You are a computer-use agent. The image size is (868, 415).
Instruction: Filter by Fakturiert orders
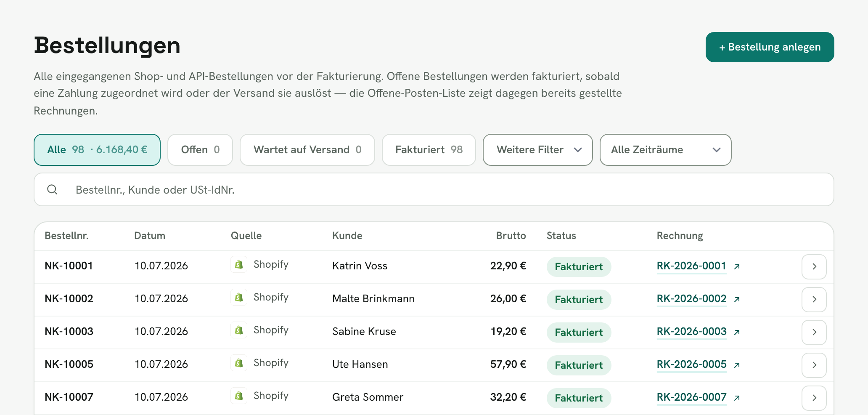pyautogui.click(x=429, y=150)
